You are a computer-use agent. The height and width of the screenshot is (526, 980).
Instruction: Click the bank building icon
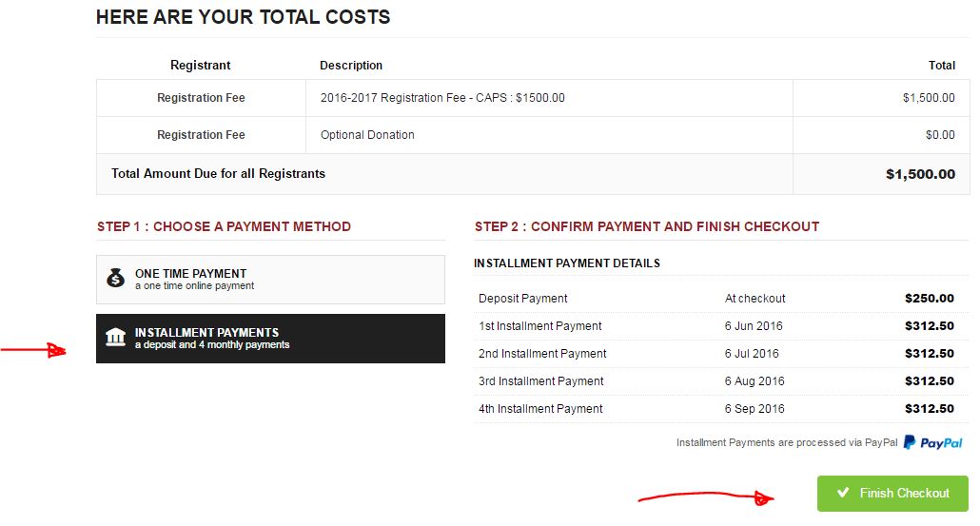click(x=116, y=338)
